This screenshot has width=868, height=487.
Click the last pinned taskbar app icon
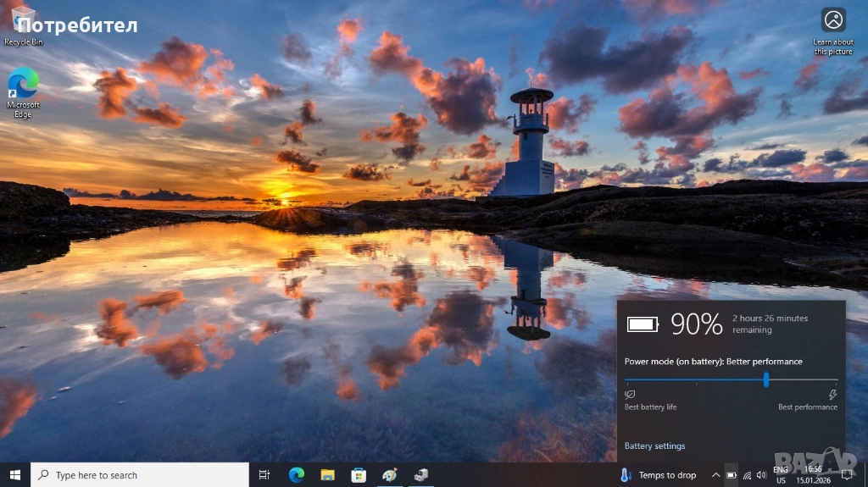[420, 475]
